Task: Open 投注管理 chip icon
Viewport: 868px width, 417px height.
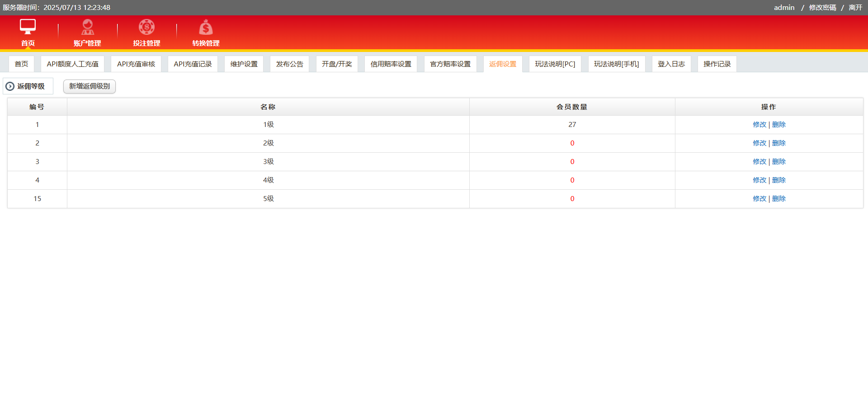Action: tap(146, 27)
